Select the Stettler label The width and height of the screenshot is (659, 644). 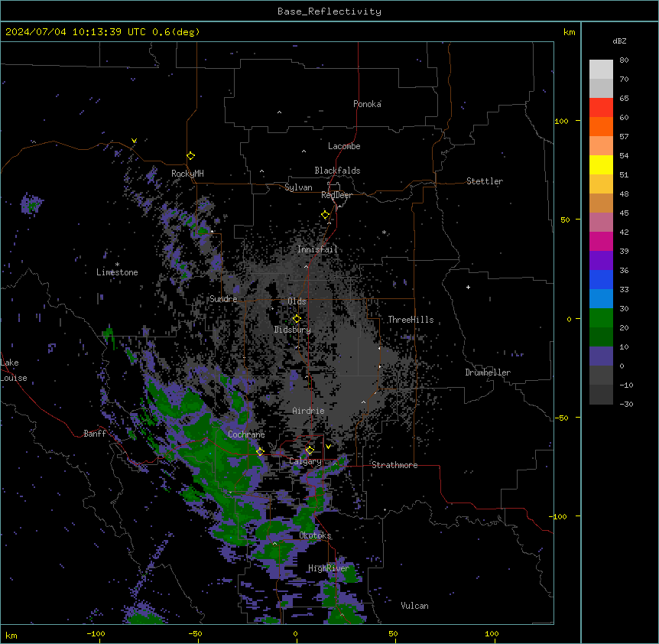pos(485,181)
